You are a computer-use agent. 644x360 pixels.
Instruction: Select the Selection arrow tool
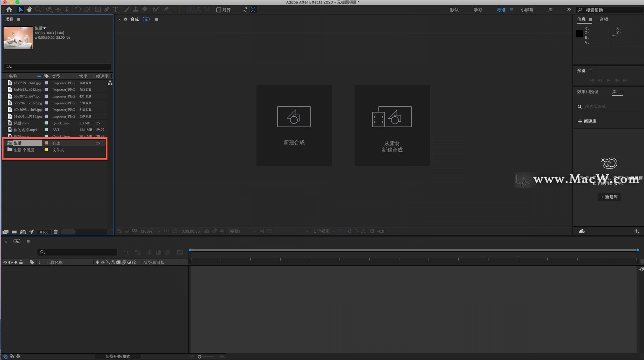point(20,9)
